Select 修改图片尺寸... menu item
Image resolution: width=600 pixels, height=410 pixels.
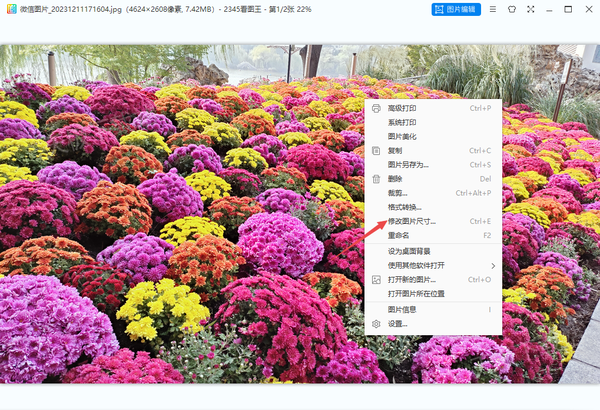point(411,221)
